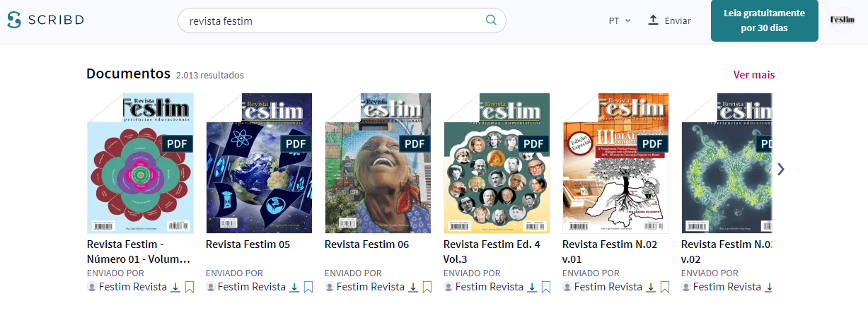Image resolution: width=868 pixels, height=313 pixels.
Task: Click PDF badge on Revista Festim 05 cover
Action: tap(296, 144)
